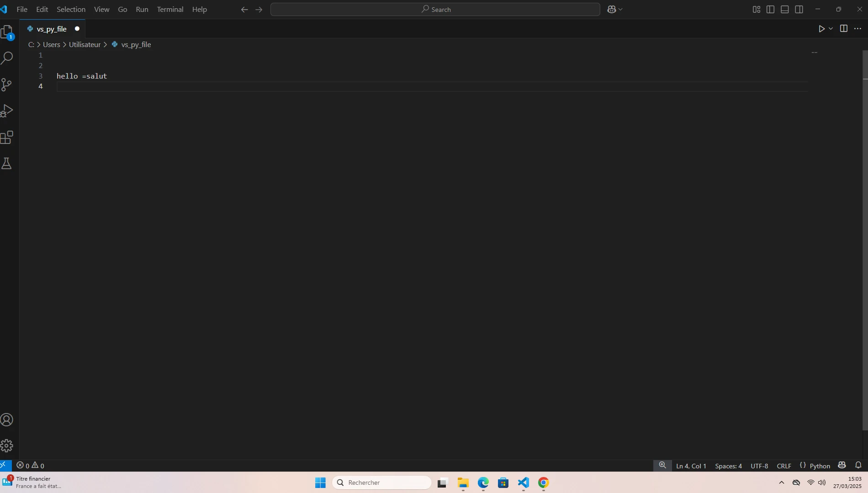The width and height of the screenshot is (868, 493).
Task: Open the Extensions view
Action: coord(7,138)
